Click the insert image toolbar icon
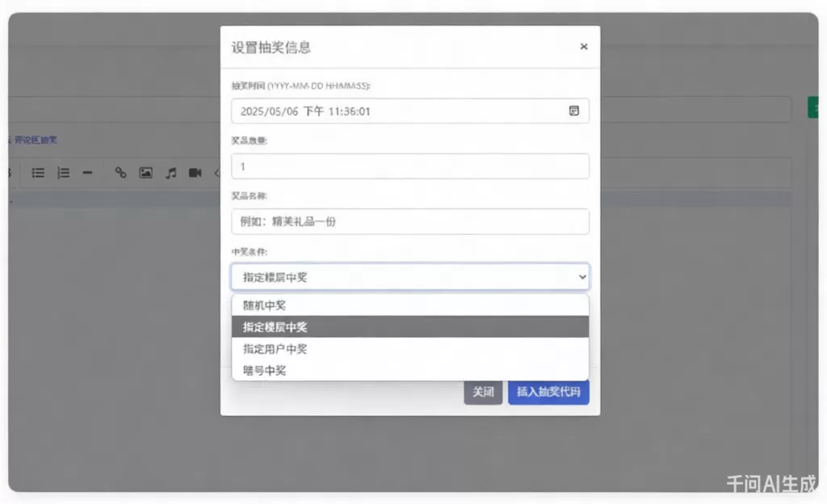The height and width of the screenshot is (504, 827). tap(145, 173)
